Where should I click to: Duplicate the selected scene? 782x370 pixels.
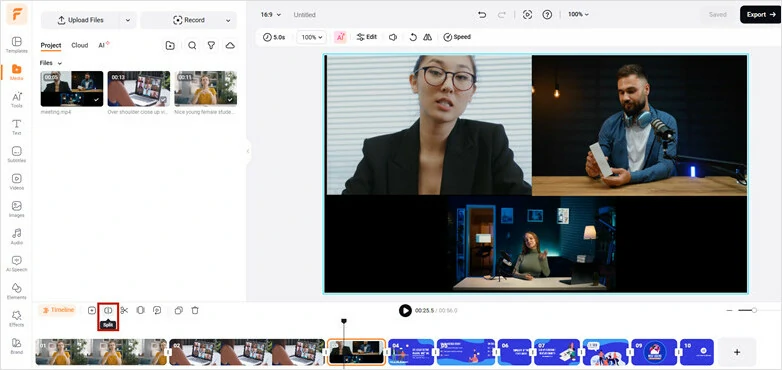coord(179,310)
